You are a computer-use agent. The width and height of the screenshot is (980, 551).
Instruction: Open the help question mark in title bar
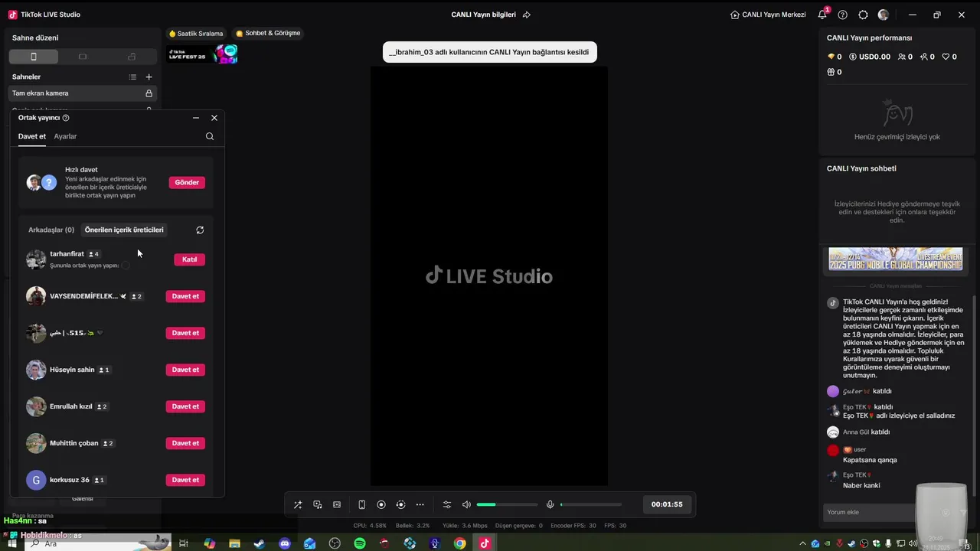(843, 15)
